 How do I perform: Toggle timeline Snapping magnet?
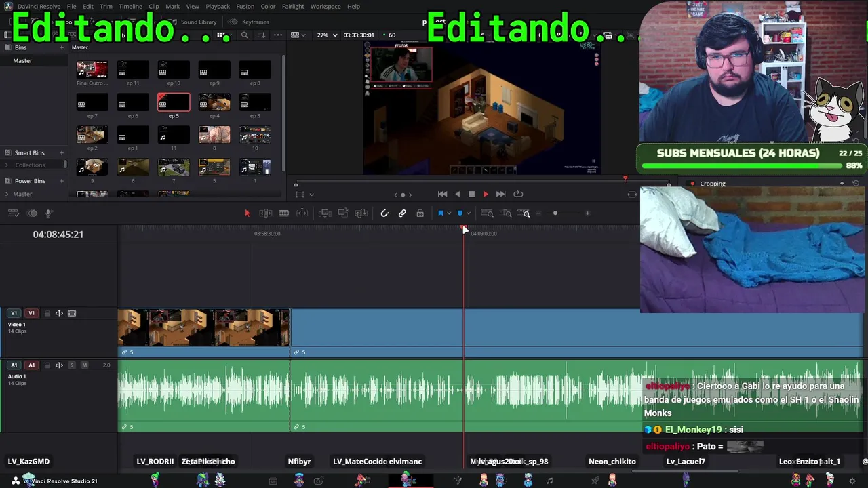pyautogui.click(x=384, y=213)
